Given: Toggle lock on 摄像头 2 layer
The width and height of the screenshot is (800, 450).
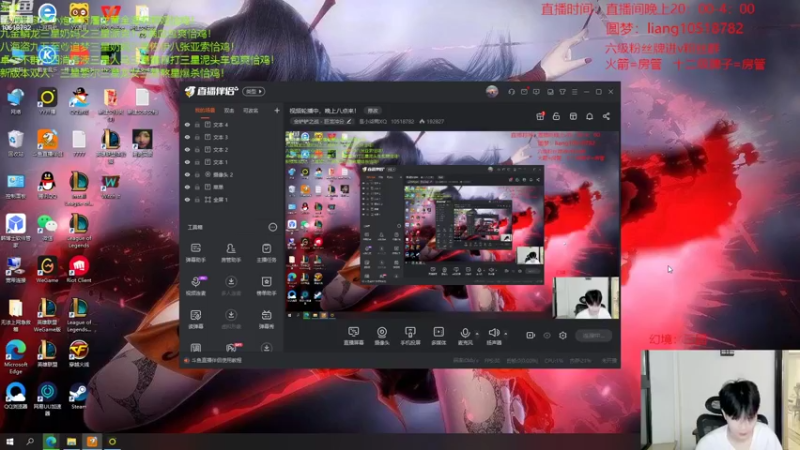Looking at the screenshot, I should (197, 174).
